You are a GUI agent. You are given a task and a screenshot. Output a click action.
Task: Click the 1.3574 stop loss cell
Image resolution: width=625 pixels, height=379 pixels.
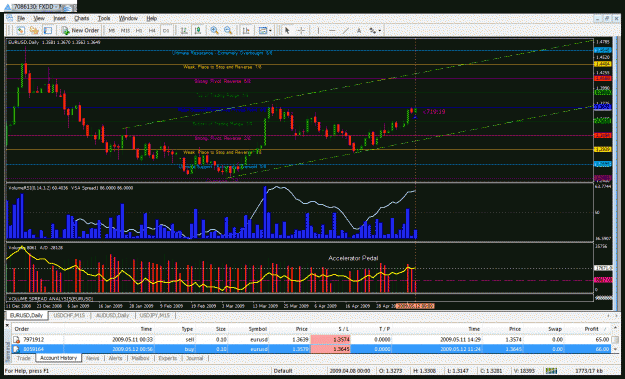[x=331, y=340]
